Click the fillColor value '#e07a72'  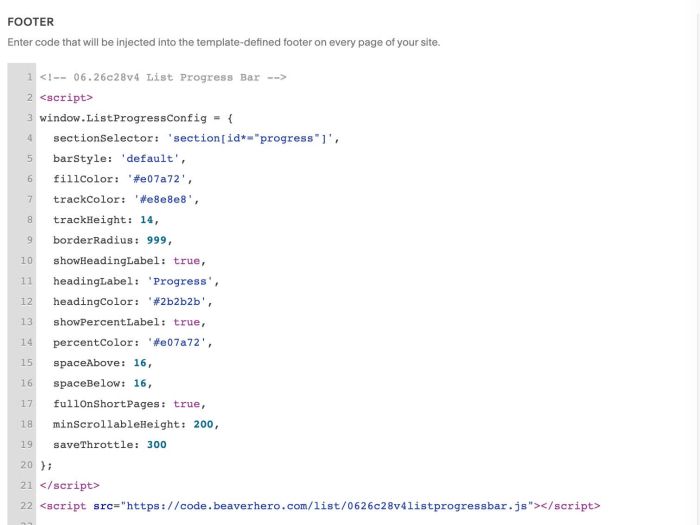click(x=159, y=179)
